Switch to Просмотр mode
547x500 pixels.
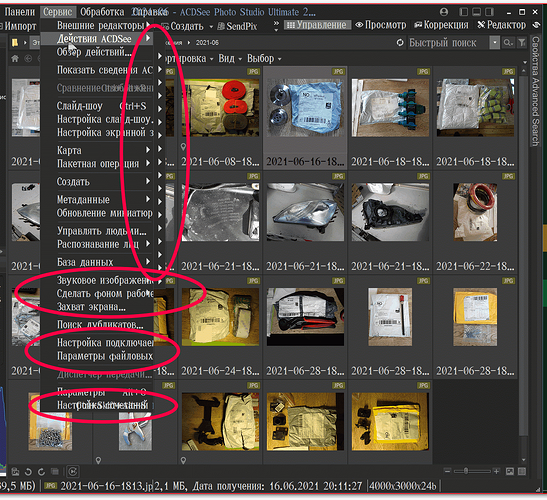(381, 25)
